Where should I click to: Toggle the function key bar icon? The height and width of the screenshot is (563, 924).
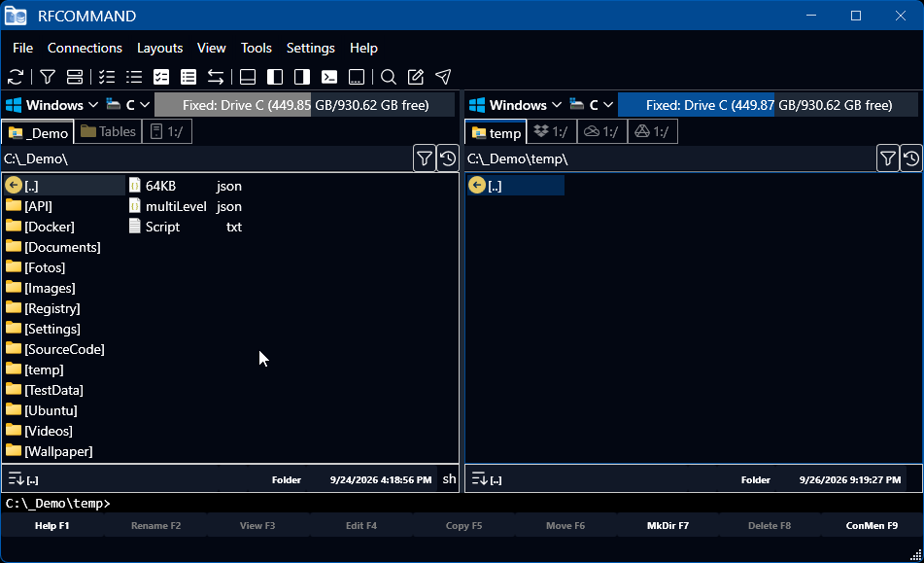(357, 77)
